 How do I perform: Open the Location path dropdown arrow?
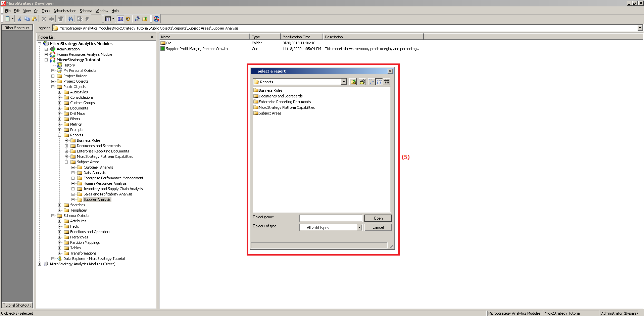[640, 28]
